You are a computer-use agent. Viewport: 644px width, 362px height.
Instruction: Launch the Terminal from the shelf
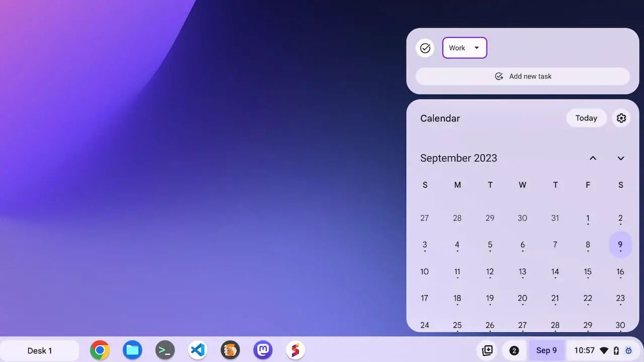coord(165,350)
